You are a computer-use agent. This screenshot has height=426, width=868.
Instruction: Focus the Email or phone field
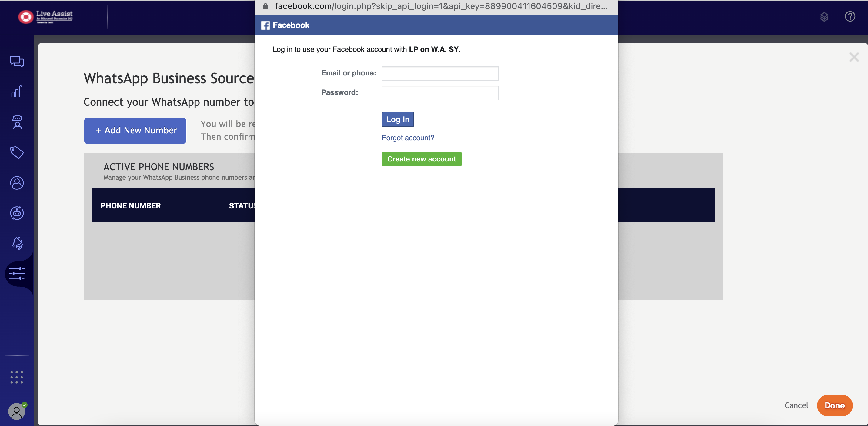pyautogui.click(x=440, y=73)
